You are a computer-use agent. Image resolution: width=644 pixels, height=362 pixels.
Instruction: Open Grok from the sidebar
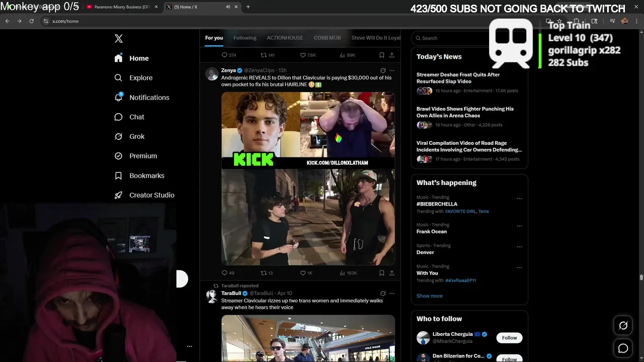(x=129, y=136)
